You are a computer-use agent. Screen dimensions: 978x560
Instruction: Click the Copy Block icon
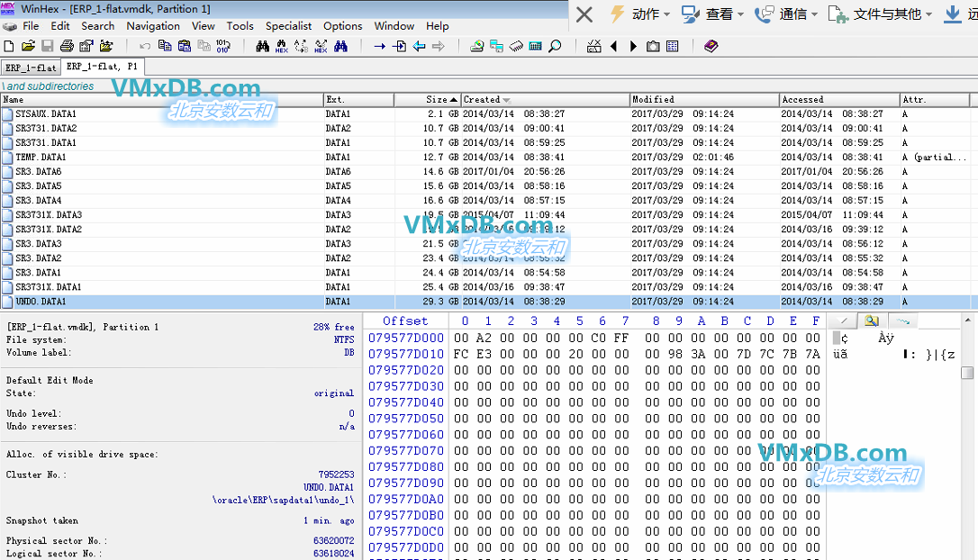pyautogui.click(x=165, y=46)
